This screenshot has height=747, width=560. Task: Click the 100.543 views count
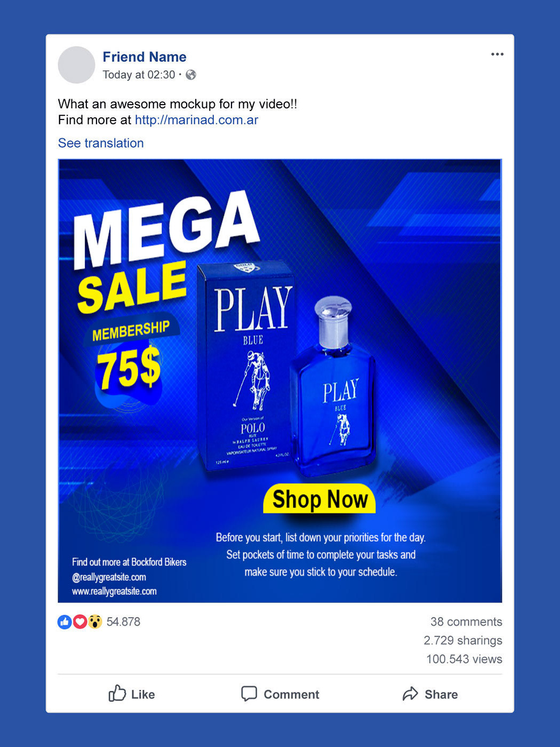[x=464, y=659]
